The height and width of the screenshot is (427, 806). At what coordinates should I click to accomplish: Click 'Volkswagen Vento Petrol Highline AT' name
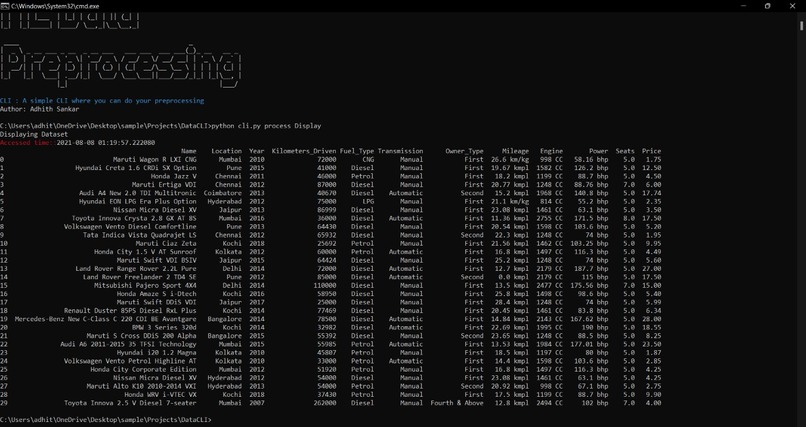(x=130, y=361)
